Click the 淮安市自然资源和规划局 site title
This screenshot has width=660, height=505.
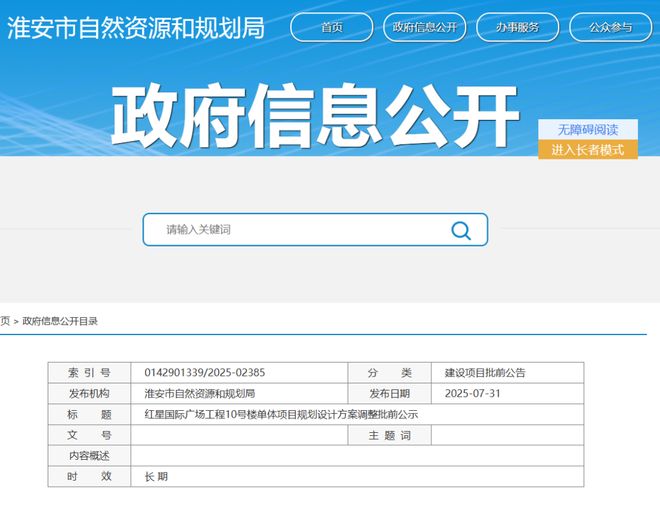pos(136,27)
